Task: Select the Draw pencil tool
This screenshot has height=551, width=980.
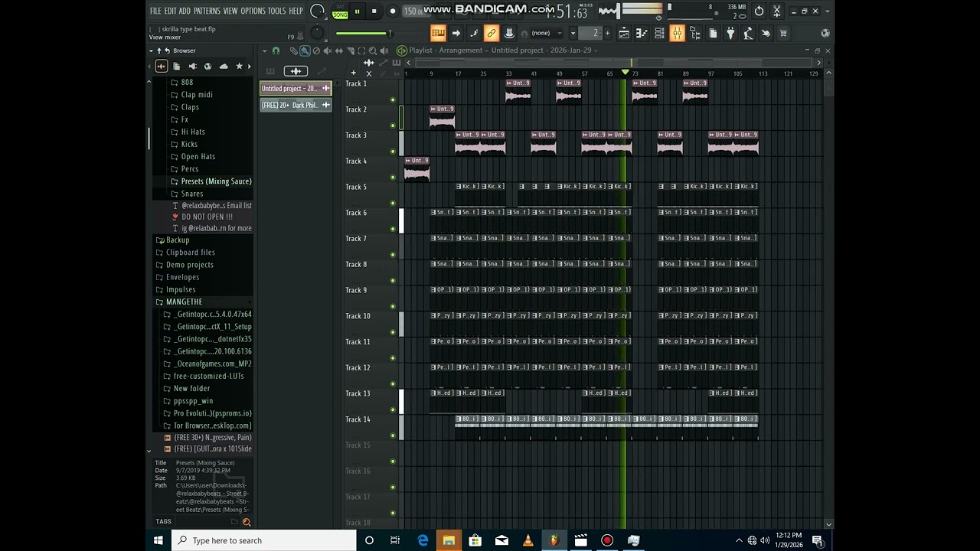Action: click(x=294, y=51)
